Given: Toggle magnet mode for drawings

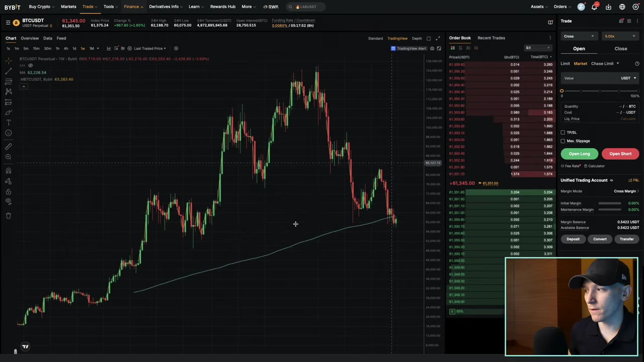Looking at the screenshot, I should (x=9, y=171).
